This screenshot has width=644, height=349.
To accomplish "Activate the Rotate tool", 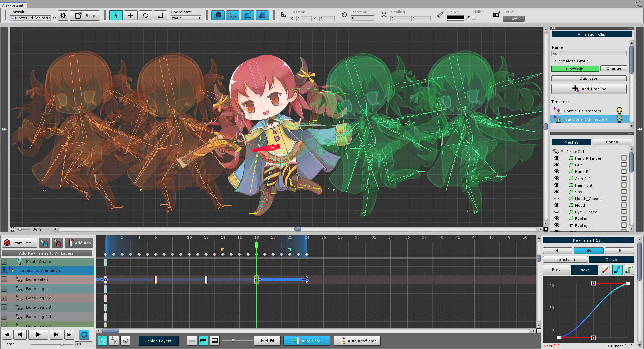I will click(146, 15).
